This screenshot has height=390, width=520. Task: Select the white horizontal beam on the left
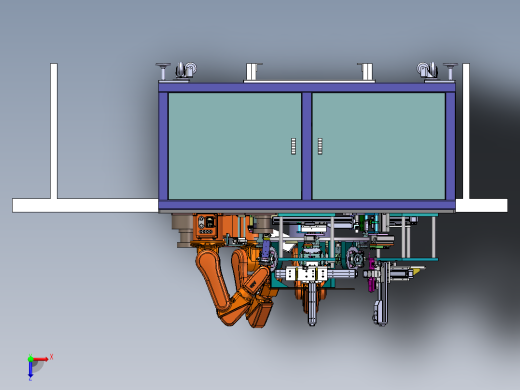click(x=85, y=205)
